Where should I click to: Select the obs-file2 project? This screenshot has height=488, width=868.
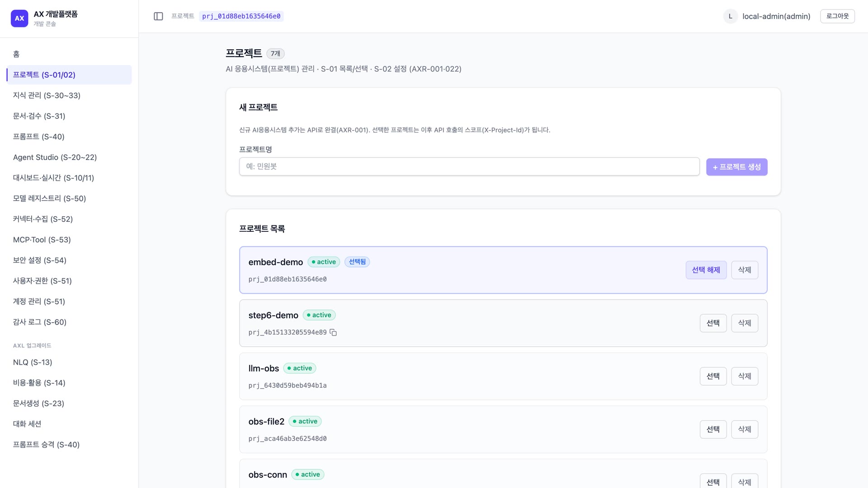(713, 429)
